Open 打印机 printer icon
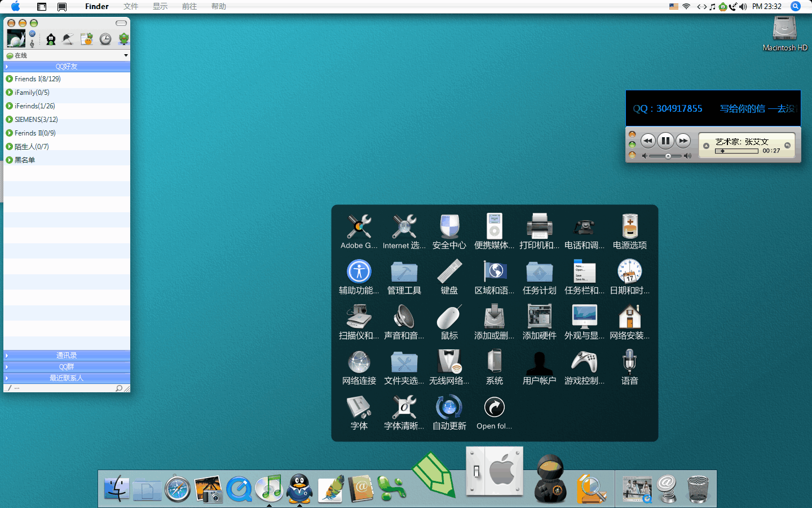812x508 pixels. click(x=540, y=227)
